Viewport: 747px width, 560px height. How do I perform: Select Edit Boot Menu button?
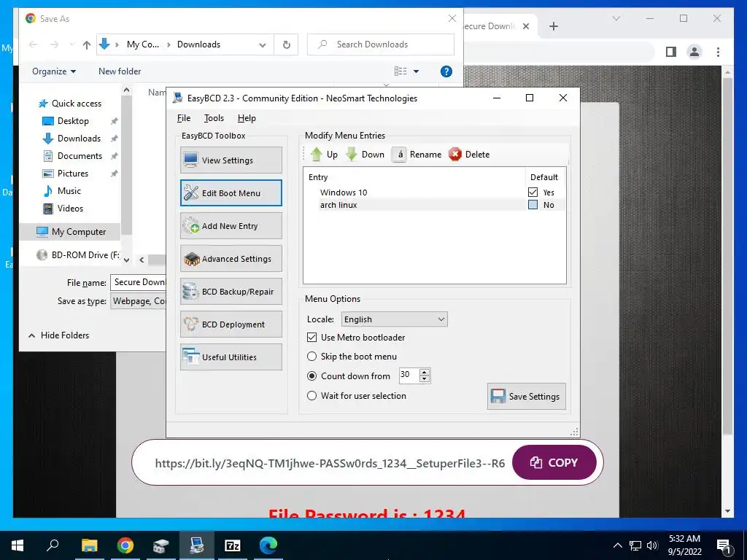tap(231, 192)
